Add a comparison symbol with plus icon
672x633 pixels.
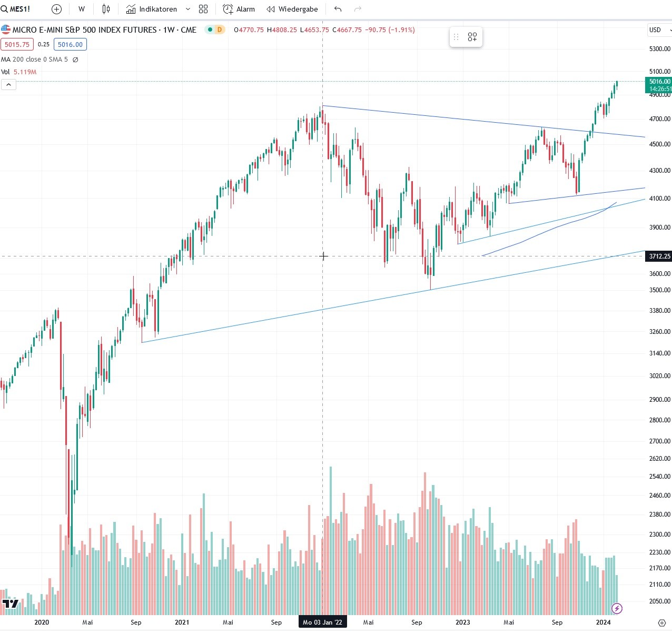(x=56, y=9)
